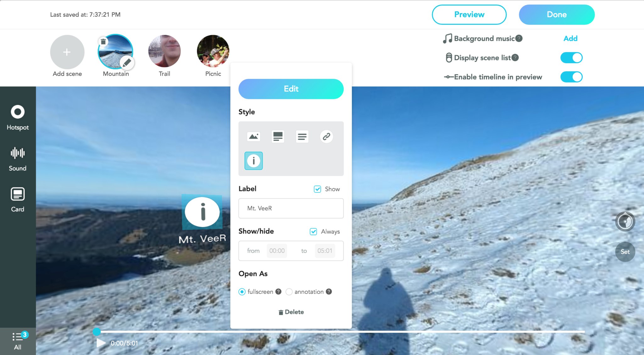Image resolution: width=644 pixels, height=355 pixels.
Task: Click the Preview button
Action: (469, 14)
